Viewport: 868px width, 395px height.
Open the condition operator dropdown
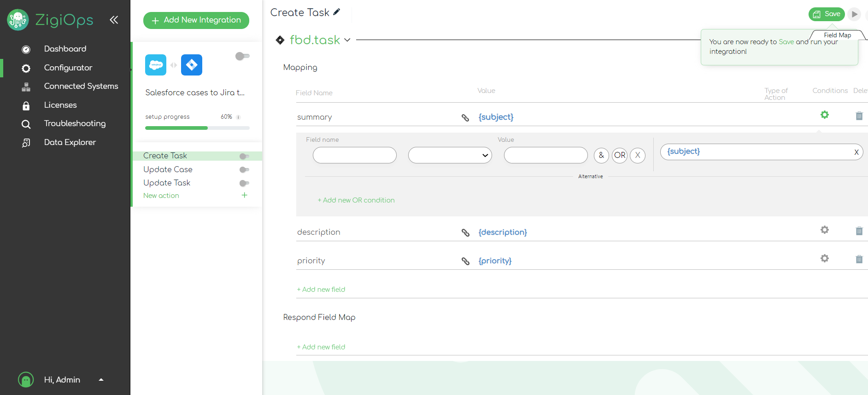[x=450, y=155]
